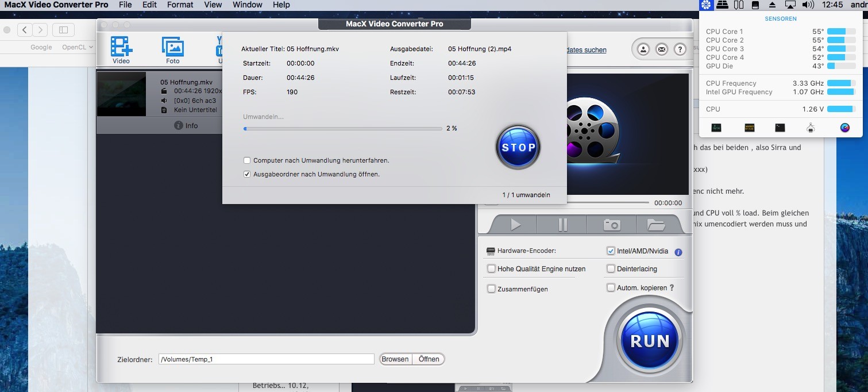Select the 05 Hoffnung.mkv video thumbnail
Viewport: 868px width, 392px height.
coord(121,94)
